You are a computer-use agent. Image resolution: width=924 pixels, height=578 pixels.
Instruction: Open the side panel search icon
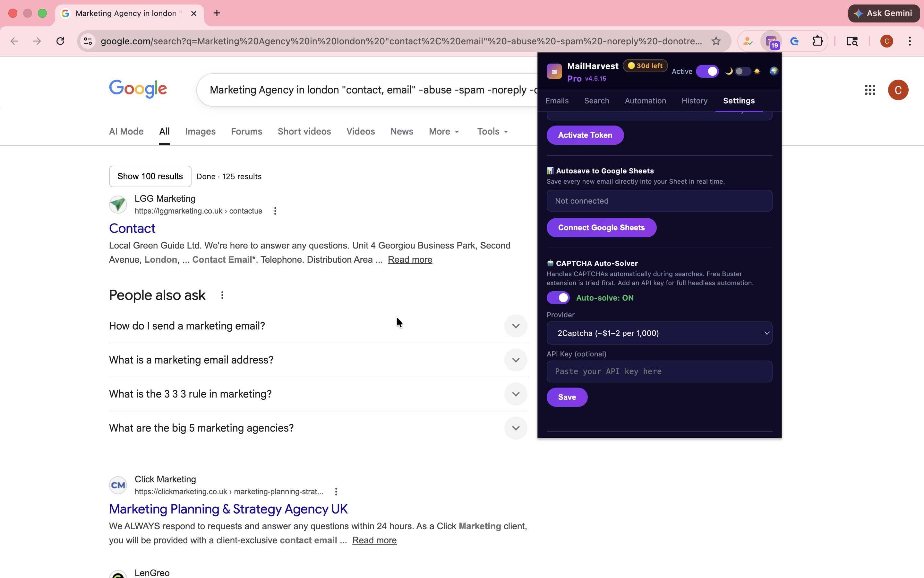point(852,41)
